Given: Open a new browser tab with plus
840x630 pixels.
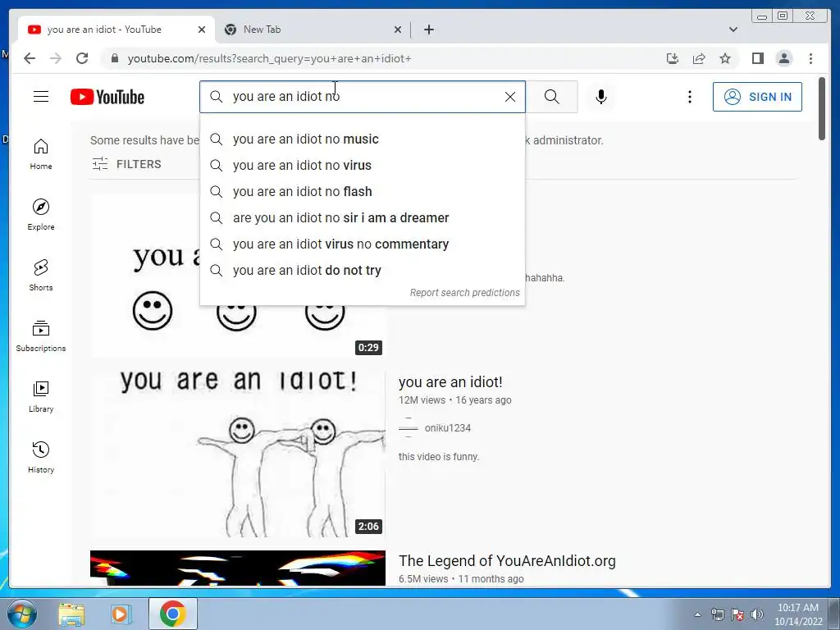Looking at the screenshot, I should pyautogui.click(x=428, y=30).
